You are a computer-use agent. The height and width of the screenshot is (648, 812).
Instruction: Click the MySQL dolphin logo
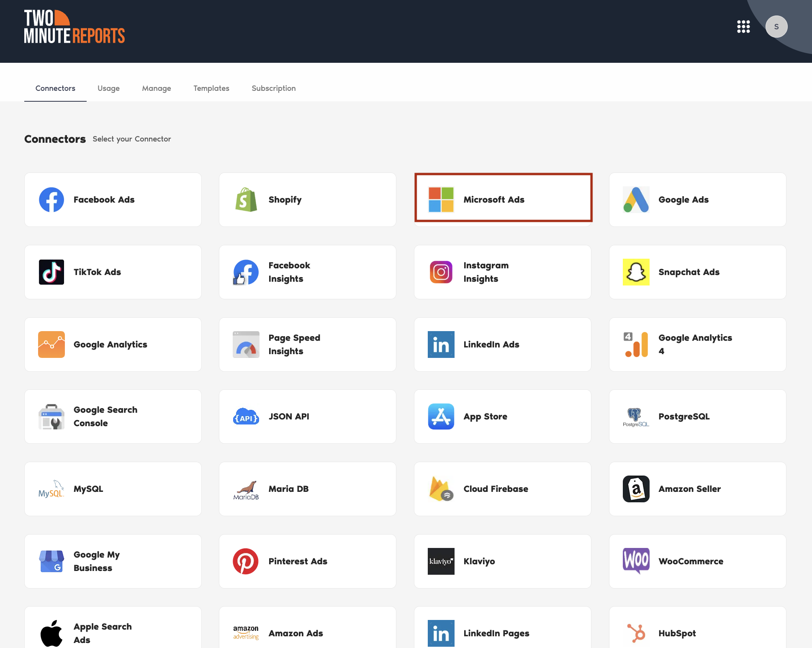(51, 489)
